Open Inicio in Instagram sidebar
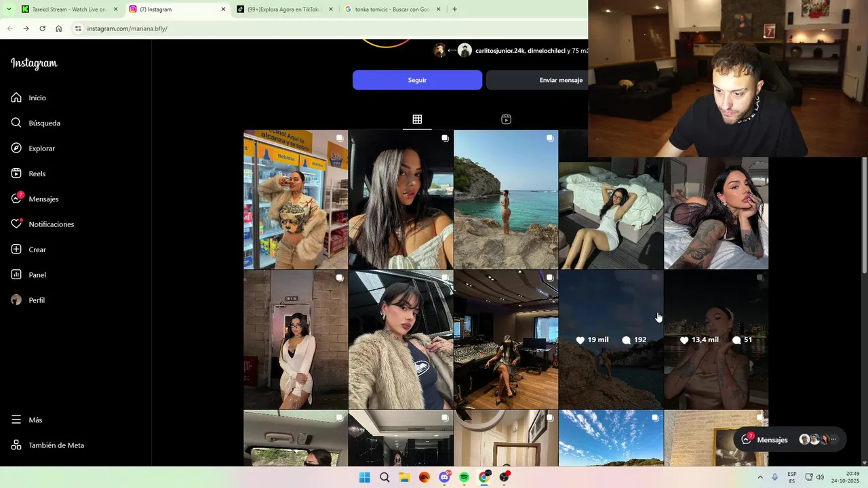 (28, 98)
